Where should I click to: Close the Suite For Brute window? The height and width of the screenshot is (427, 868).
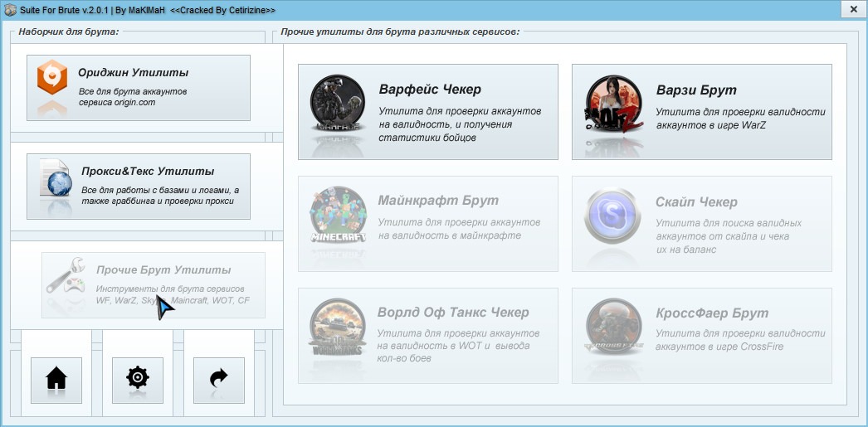click(x=852, y=9)
